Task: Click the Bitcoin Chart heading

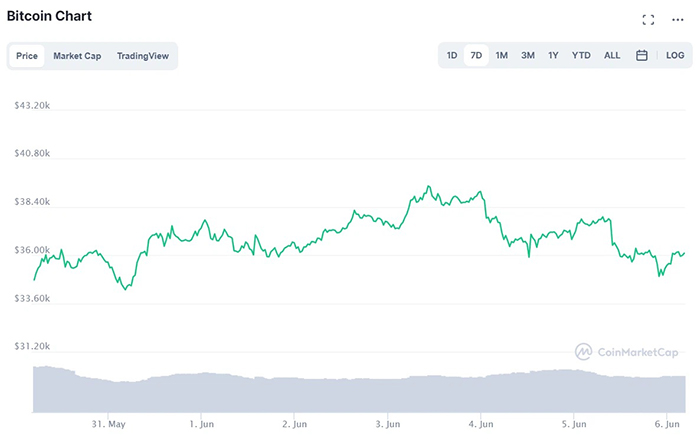Action: point(48,18)
